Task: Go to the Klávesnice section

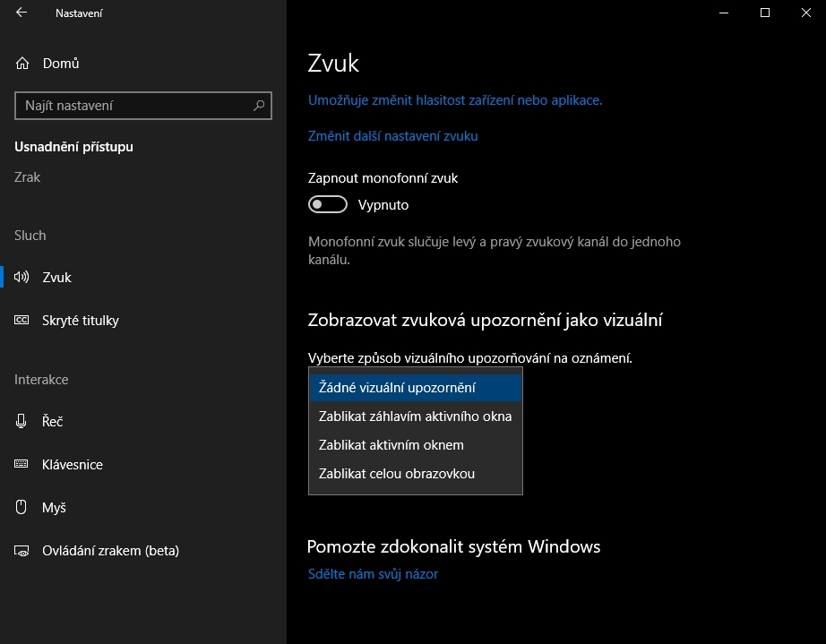Action: (x=73, y=465)
